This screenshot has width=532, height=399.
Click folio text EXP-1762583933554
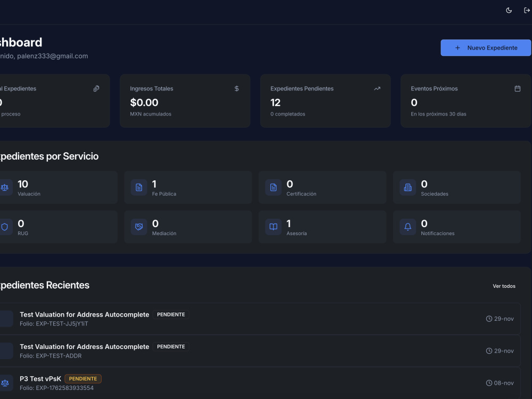tap(57, 388)
